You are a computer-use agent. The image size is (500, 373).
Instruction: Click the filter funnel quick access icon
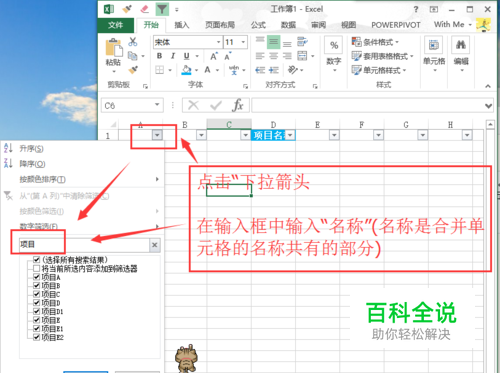coord(162,9)
